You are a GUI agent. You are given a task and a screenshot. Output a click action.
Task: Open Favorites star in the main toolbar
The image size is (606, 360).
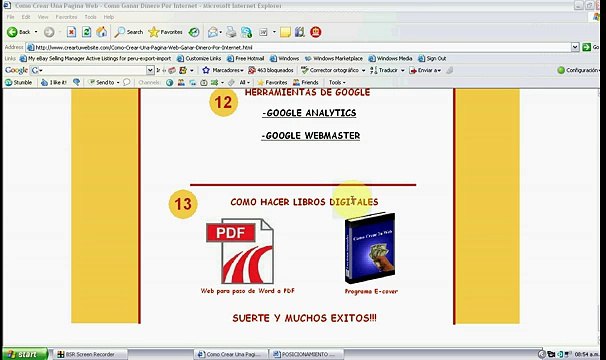point(165,32)
